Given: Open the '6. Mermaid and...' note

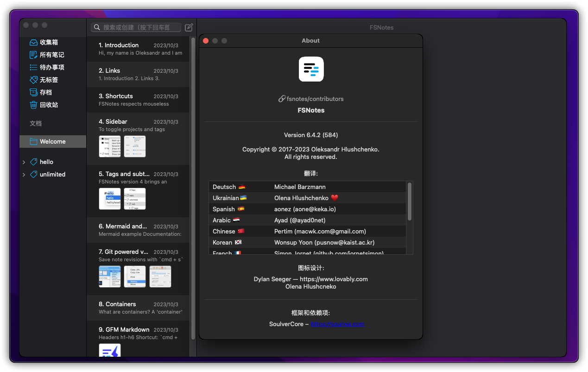Looking at the screenshot, I should 138,230.
